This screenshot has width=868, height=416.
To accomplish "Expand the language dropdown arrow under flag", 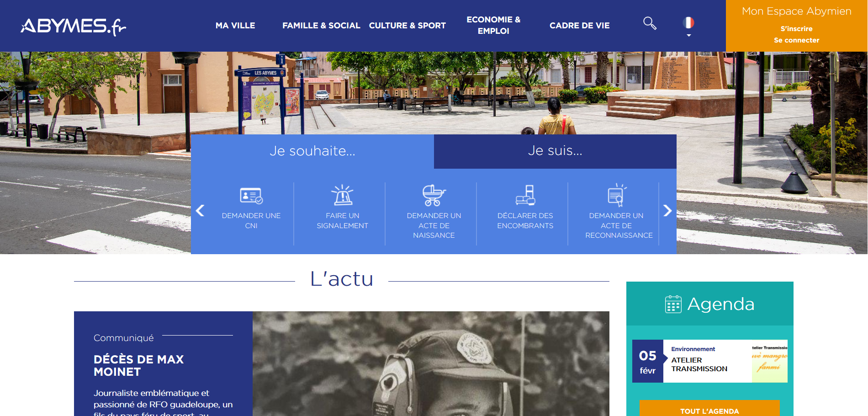I will [x=689, y=36].
